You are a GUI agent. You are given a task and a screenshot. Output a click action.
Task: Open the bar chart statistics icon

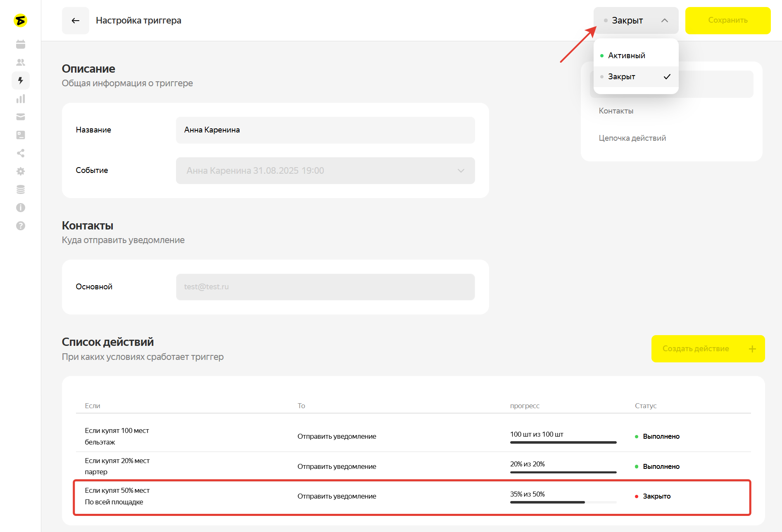(21, 99)
